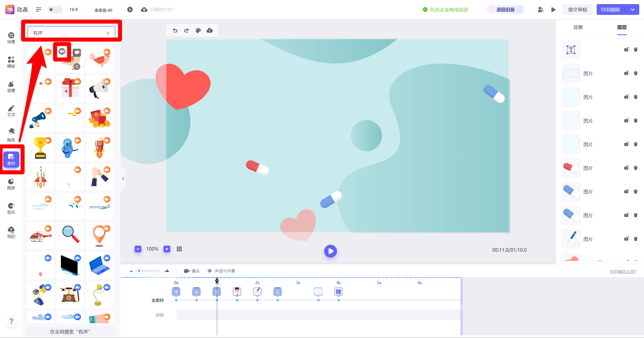Open version history clock icon

pos(130,9)
